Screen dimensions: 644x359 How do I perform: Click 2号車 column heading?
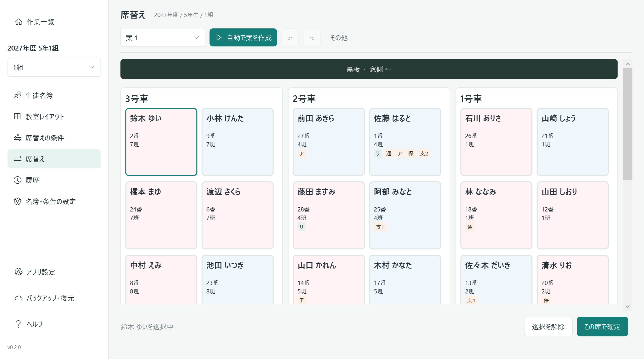tap(304, 99)
